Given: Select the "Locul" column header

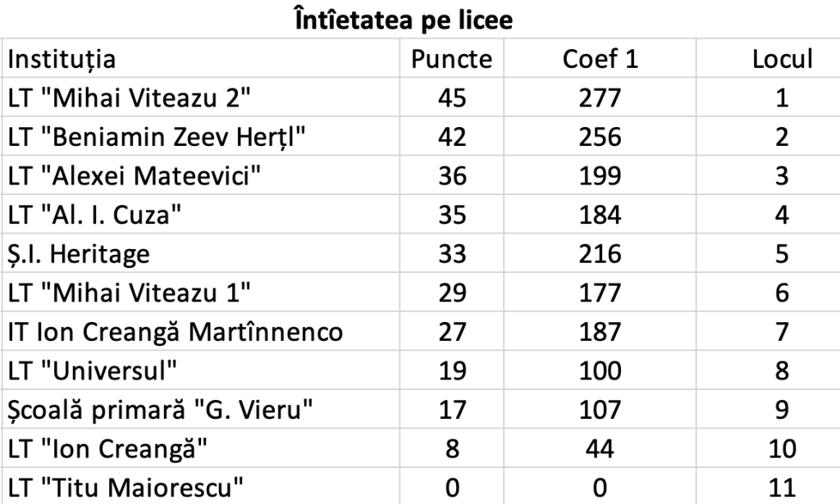Looking at the screenshot, I should coord(782,59).
